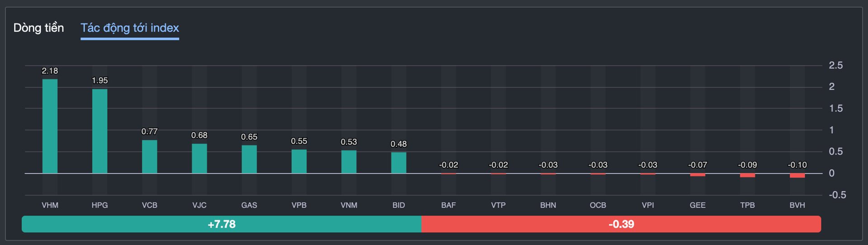Click the GAS ticker label
Viewport: 868px width, 245px height.
(249, 205)
